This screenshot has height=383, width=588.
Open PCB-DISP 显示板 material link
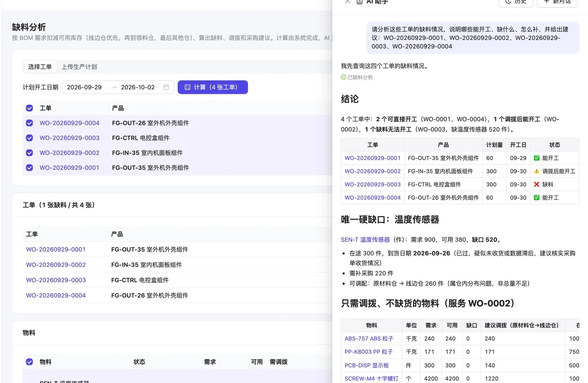(367, 365)
